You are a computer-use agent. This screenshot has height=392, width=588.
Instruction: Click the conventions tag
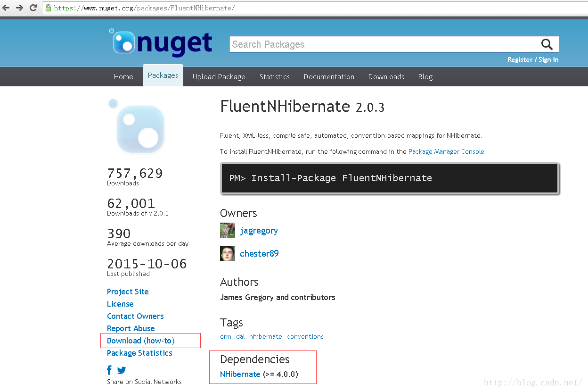point(305,336)
